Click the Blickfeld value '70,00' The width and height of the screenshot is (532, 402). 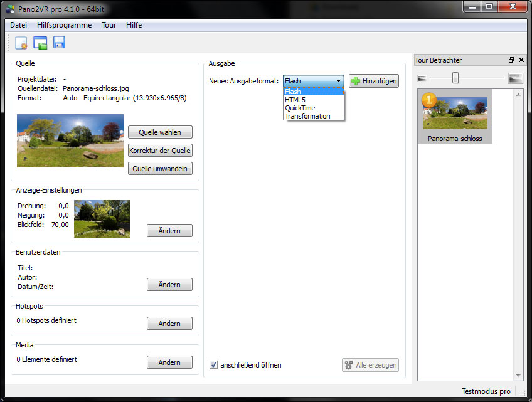click(x=60, y=225)
